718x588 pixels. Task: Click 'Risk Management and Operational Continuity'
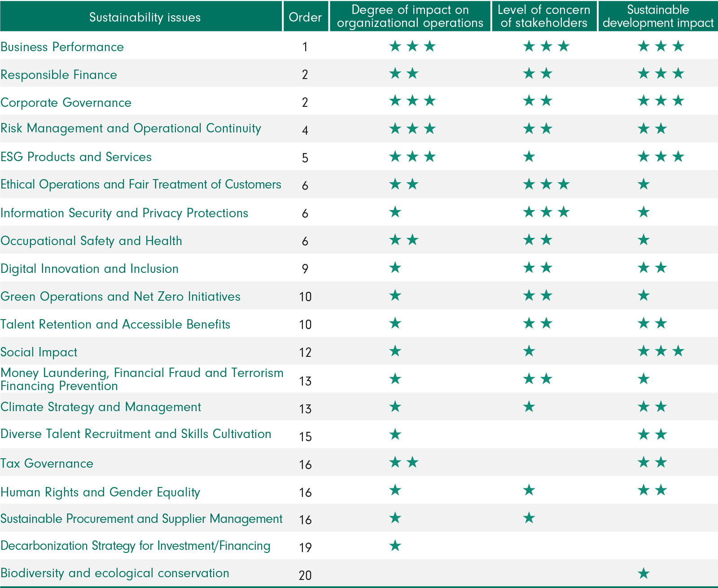pos(131,128)
